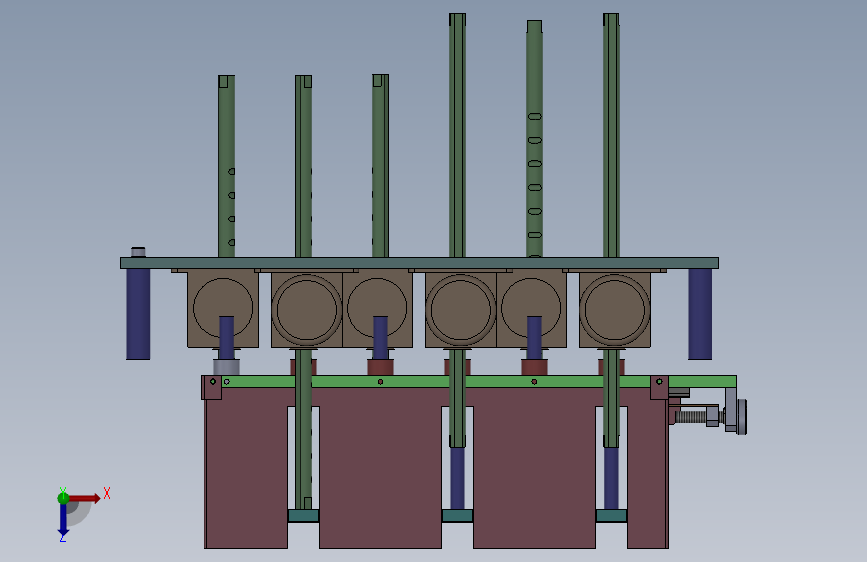Viewport: 867px width, 562px height.
Task: Click the blue Z axis arrow of triad
Action: [x=63, y=521]
